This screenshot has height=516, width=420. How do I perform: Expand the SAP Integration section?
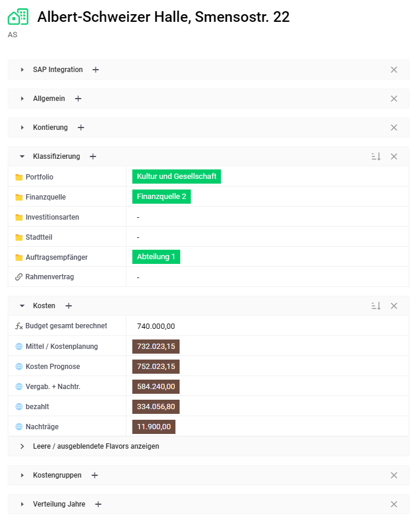tap(22, 70)
